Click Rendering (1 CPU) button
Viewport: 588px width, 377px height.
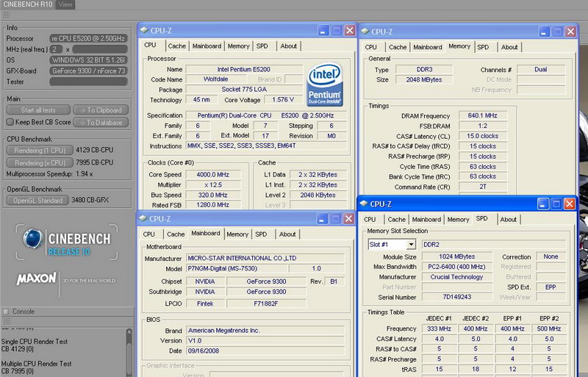[40, 150]
